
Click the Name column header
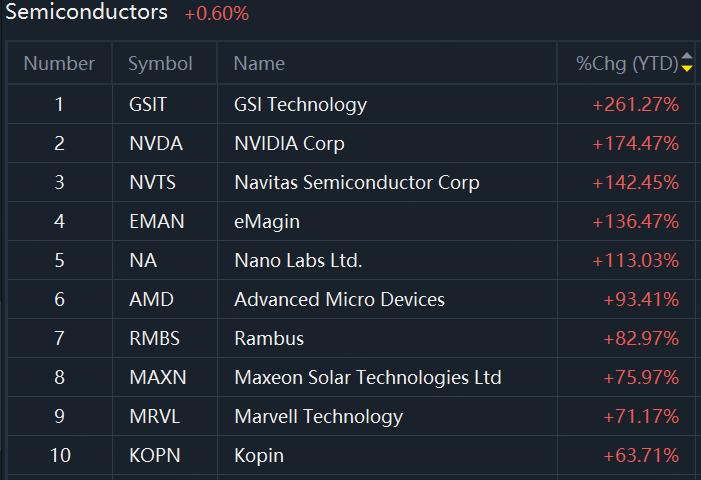coord(259,64)
